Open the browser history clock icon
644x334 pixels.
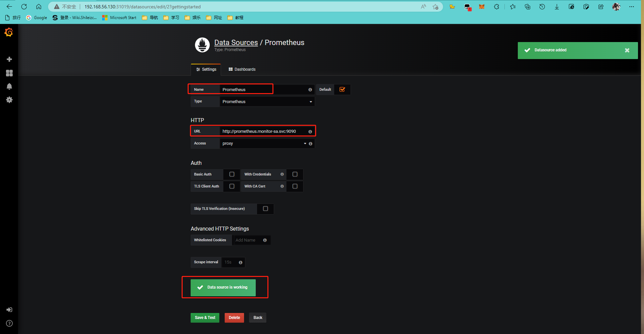point(542,7)
